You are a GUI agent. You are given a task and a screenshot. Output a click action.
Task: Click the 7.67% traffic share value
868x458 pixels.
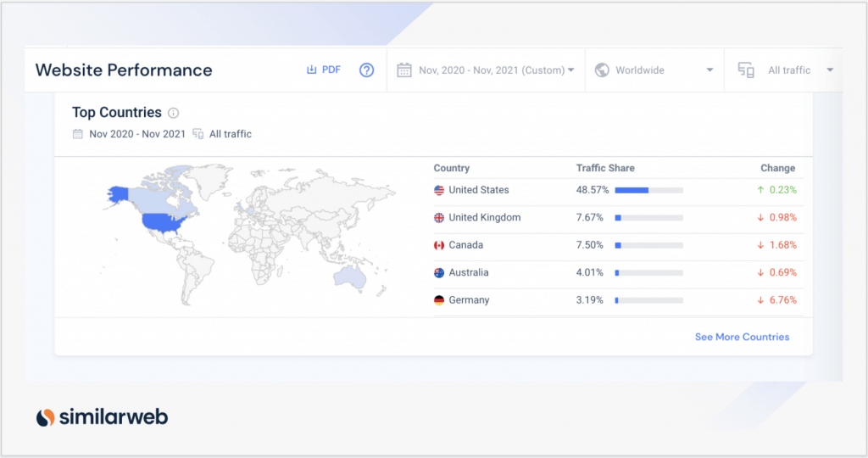coord(590,218)
